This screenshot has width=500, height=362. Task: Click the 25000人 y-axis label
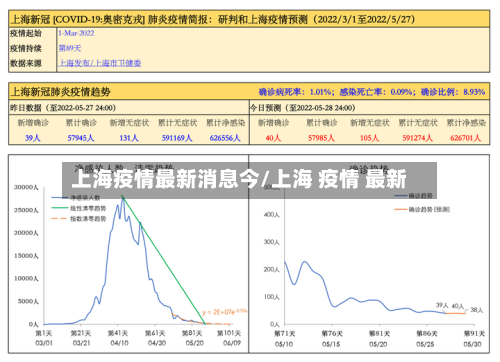[26, 210]
